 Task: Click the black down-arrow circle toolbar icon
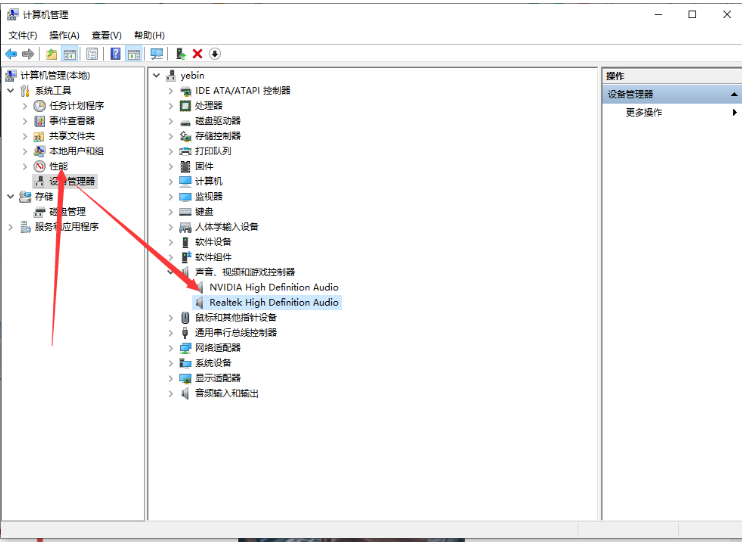pyautogui.click(x=214, y=54)
